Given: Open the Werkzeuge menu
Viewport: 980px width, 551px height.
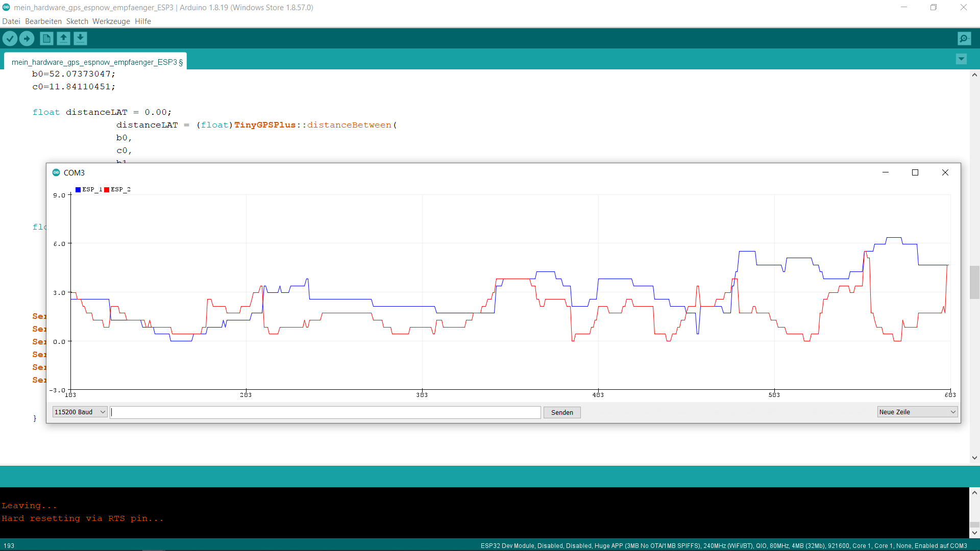Looking at the screenshot, I should [111, 21].
